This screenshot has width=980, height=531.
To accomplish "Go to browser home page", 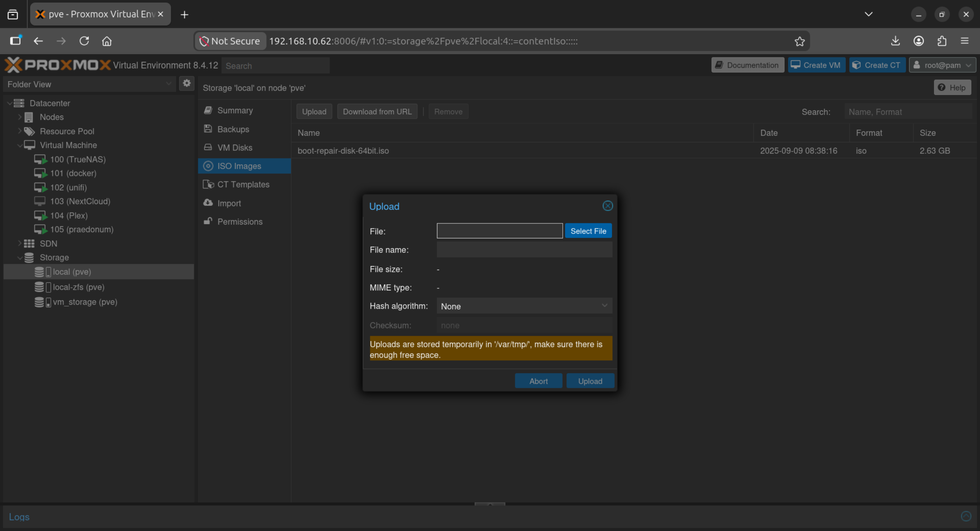I will [x=107, y=41].
